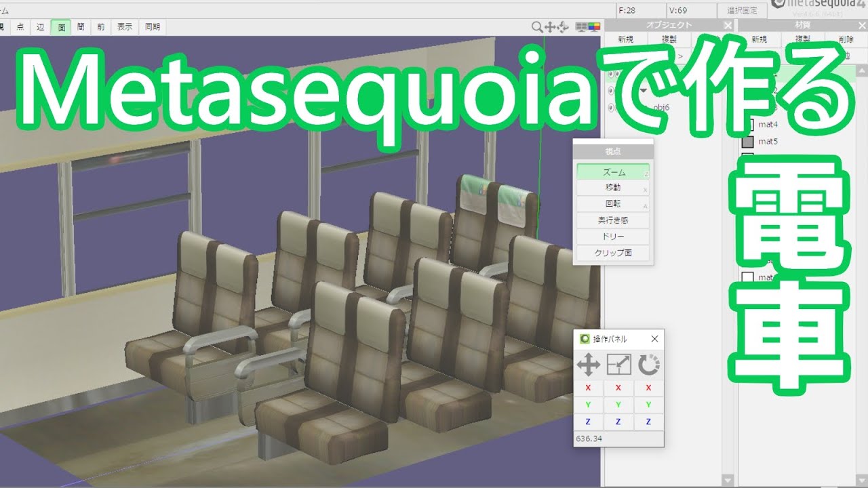Image resolution: width=868 pixels, height=488 pixels.
Task: Click the red X under the rotate handle
Action: coord(649,388)
